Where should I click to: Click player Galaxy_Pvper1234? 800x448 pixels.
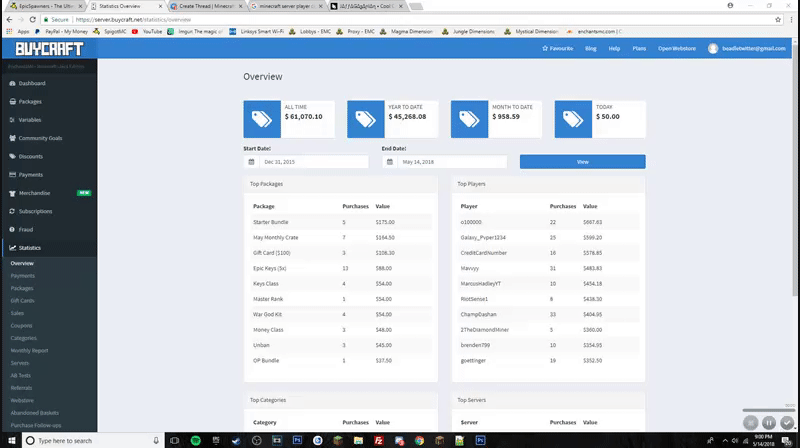(x=483, y=238)
